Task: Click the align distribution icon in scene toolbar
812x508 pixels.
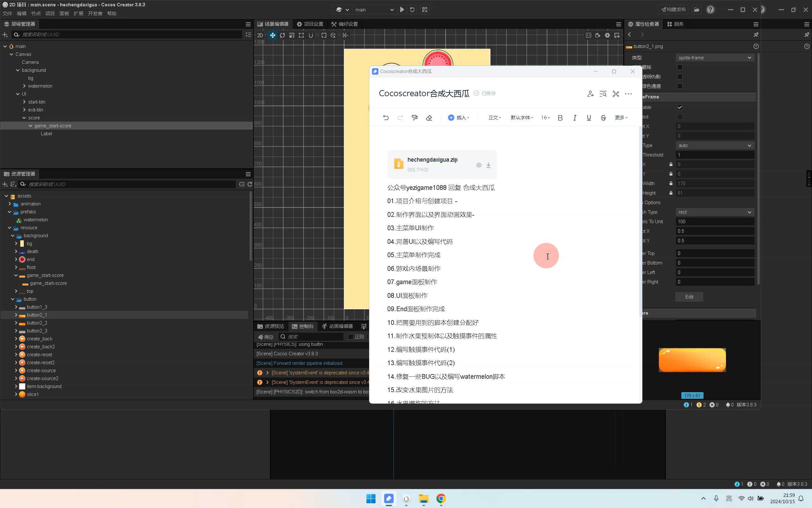Action: 345,35
